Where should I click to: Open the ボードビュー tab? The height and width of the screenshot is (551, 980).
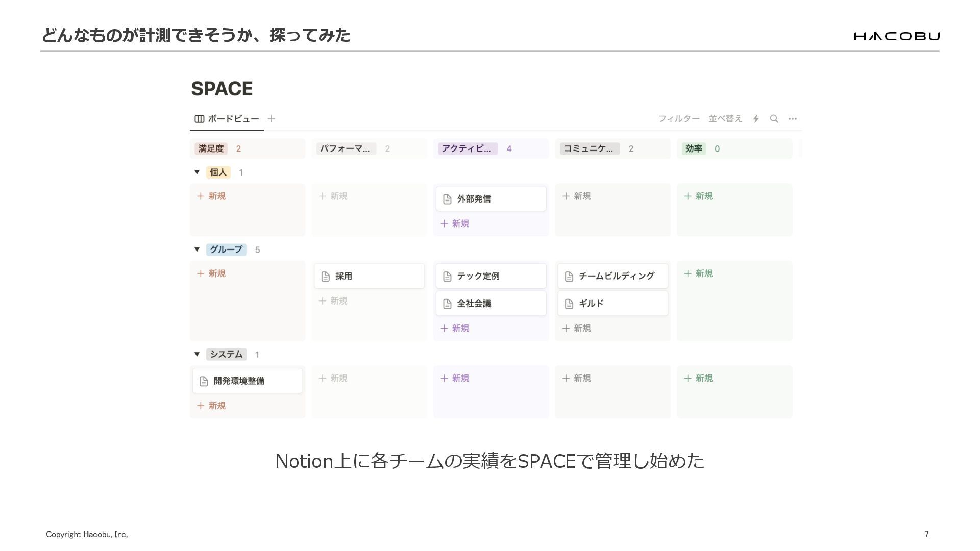point(227,119)
